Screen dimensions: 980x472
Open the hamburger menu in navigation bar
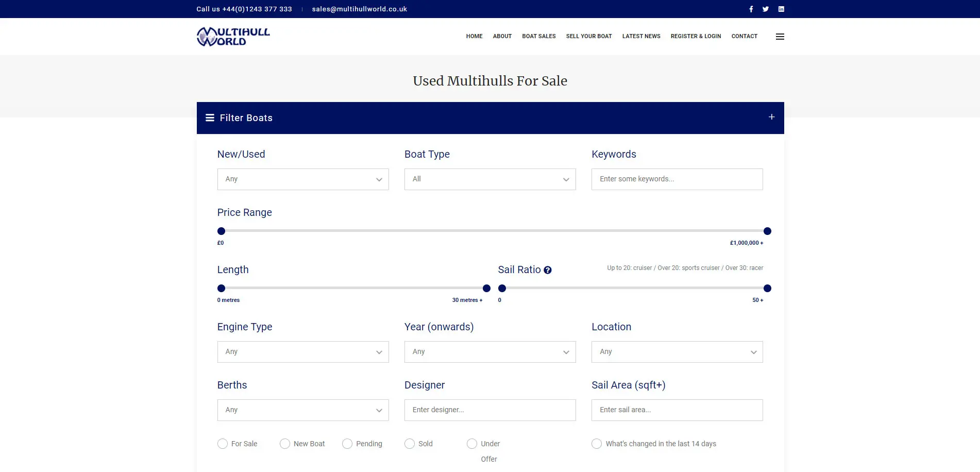click(x=780, y=37)
